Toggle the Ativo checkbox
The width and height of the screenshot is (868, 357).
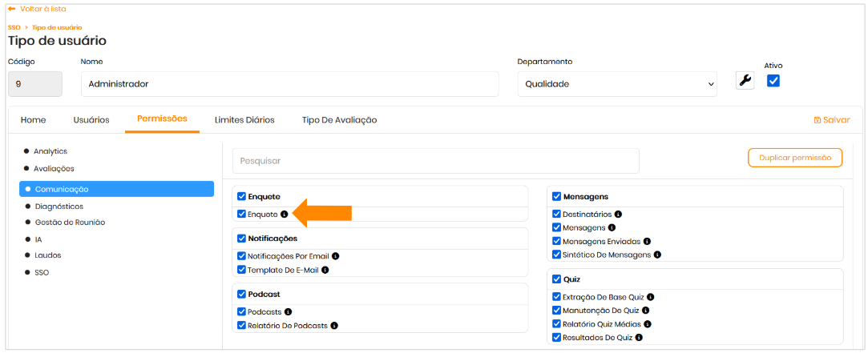click(x=773, y=80)
